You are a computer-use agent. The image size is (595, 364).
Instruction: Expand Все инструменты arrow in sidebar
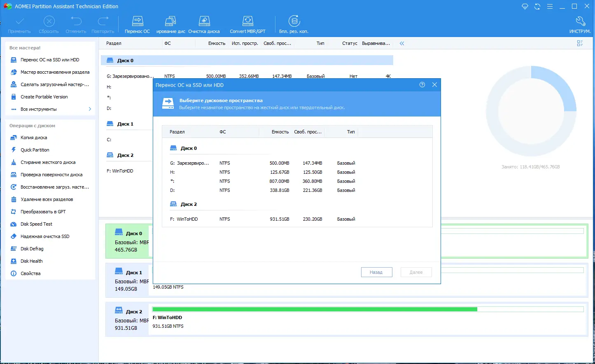[90, 109]
